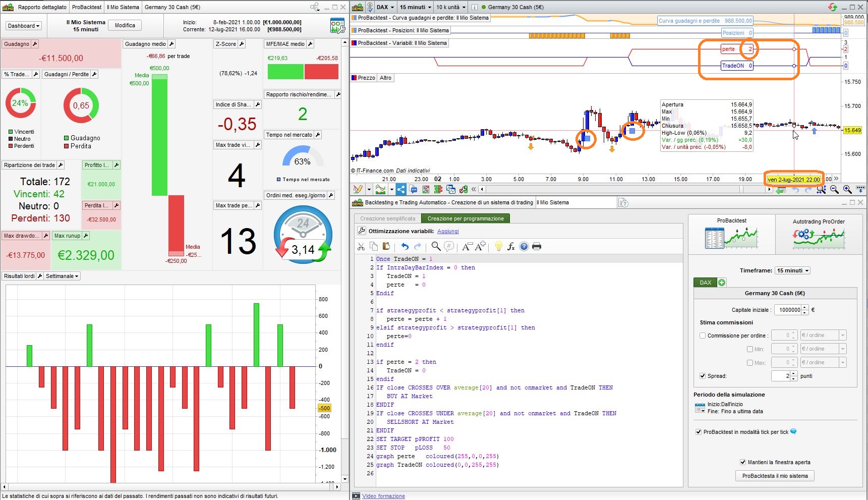Open the Dashboard dropdown

point(24,26)
